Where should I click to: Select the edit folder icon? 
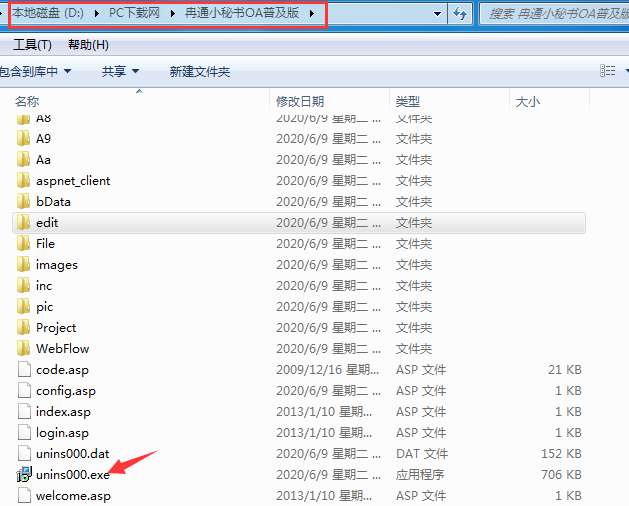pyautogui.click(x=24, y=222)
